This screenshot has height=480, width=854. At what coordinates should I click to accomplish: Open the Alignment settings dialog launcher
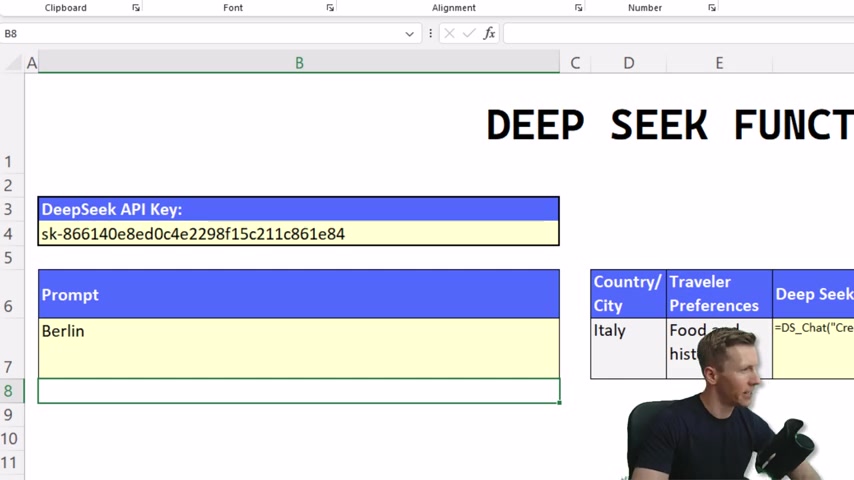point(578,8)
